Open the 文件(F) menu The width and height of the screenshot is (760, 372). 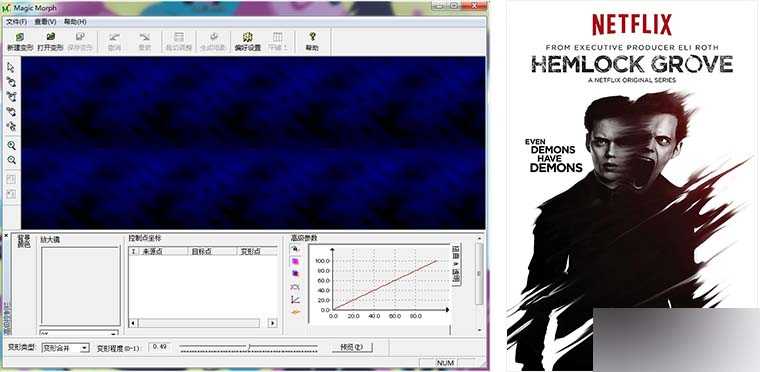click(x=16, y=22)
